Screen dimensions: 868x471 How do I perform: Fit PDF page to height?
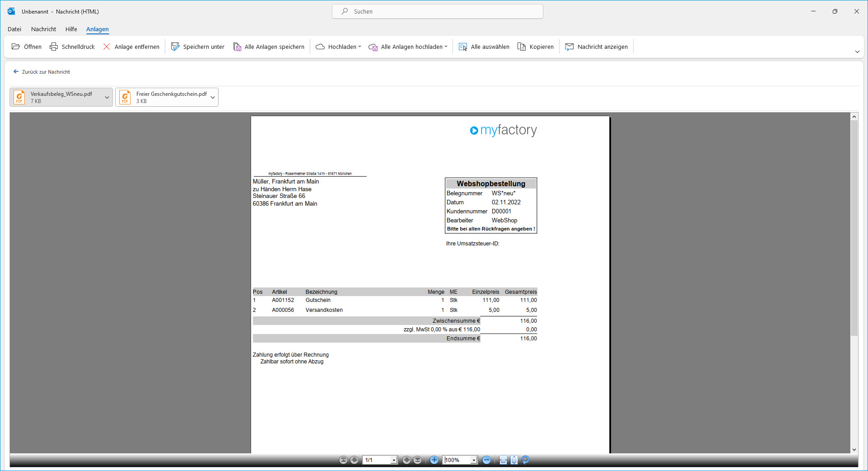pyautogui.click(x=514, y=460)
